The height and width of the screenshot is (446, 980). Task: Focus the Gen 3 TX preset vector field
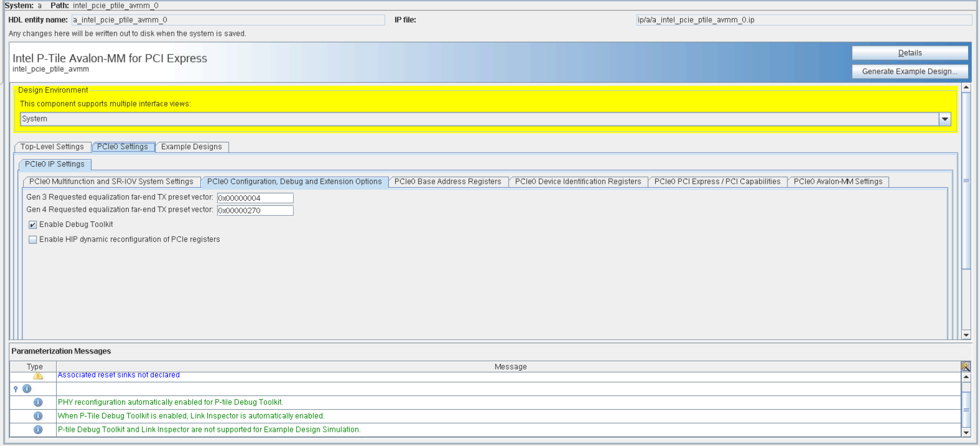tap(256, 198)
